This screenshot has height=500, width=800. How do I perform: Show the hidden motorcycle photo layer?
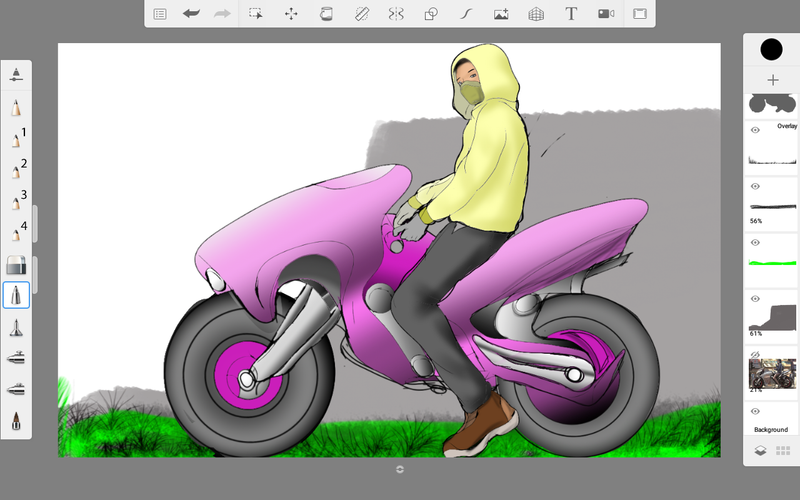click(x=756, y=354)
